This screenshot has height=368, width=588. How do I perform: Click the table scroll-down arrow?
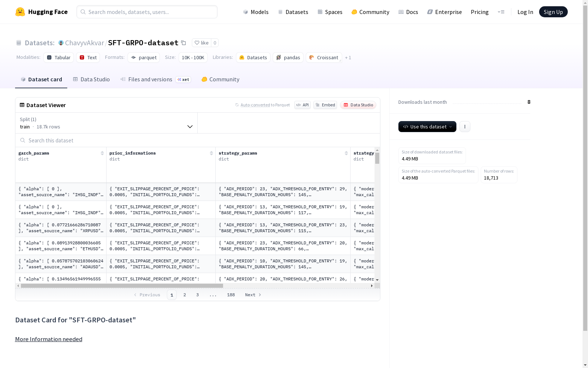(377, 280)
